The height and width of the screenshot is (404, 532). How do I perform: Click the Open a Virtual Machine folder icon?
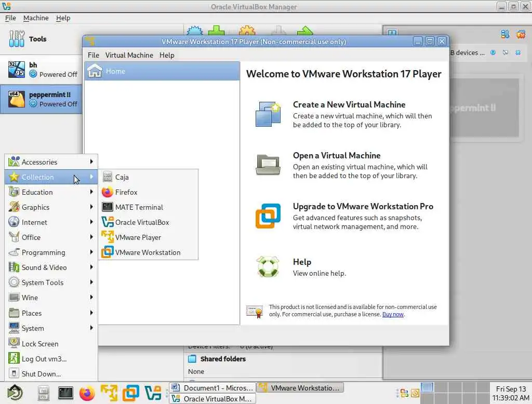pos(268,165)
